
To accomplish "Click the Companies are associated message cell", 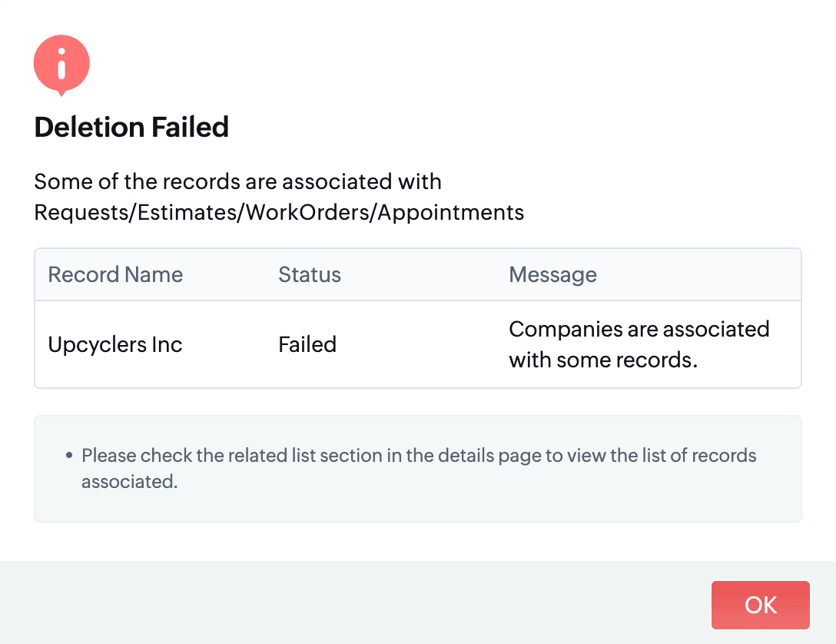I will [639, 330].
